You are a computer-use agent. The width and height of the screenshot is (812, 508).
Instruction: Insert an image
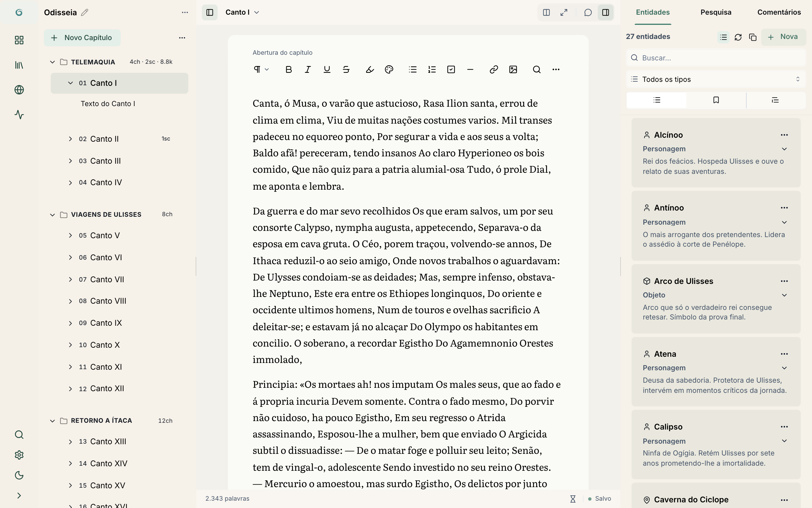point(513,69)
